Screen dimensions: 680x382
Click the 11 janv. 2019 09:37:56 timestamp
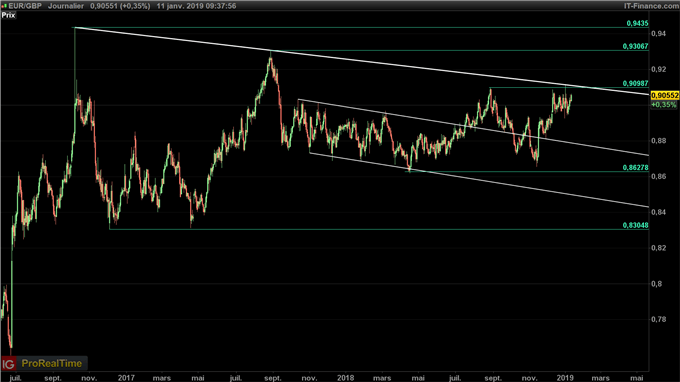pos(196,6)
